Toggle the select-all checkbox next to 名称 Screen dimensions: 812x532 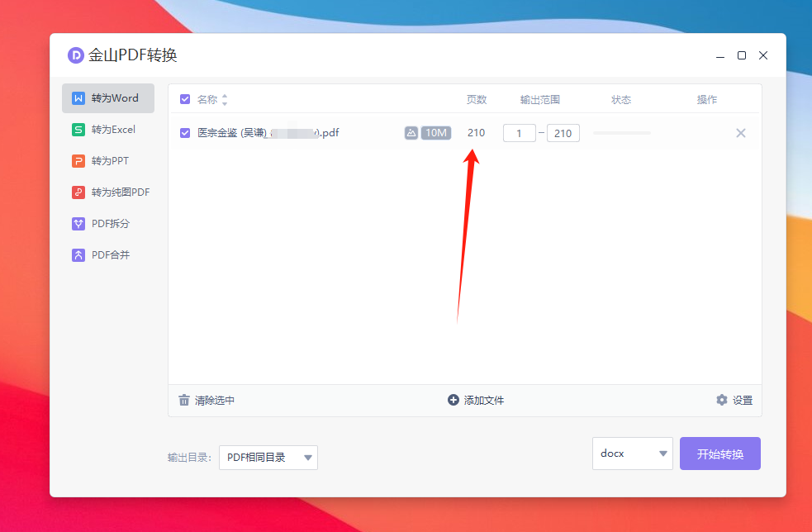click(185, 99)
